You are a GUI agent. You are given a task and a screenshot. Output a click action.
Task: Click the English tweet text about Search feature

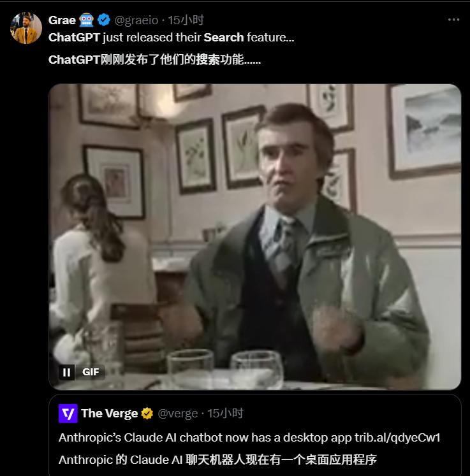(x=171, y=38)
